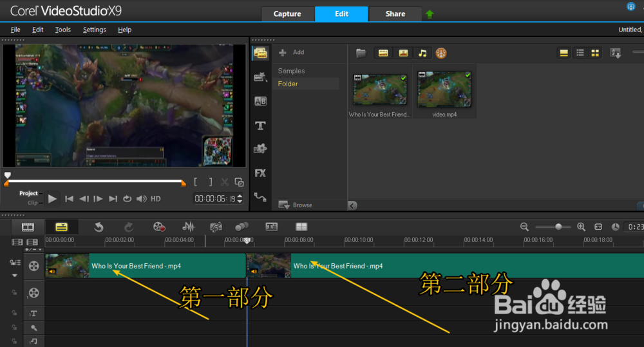Switch library to thumbnail view
644x347 pixels.
(595, 53)
